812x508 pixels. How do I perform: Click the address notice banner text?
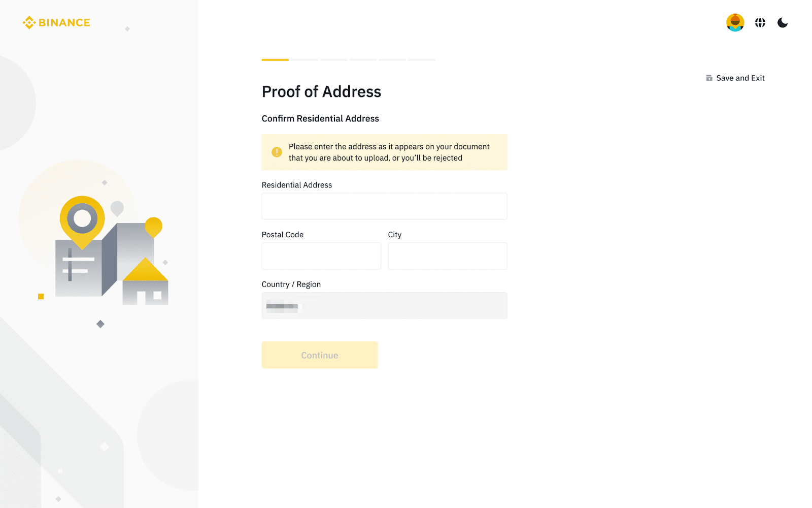(389, 152)
